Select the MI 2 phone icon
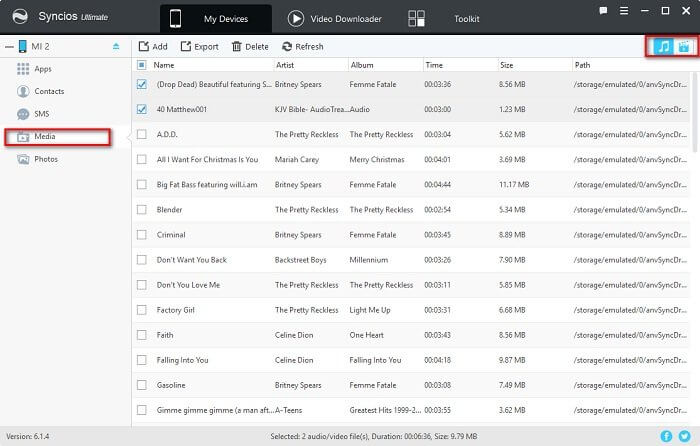 22,46
